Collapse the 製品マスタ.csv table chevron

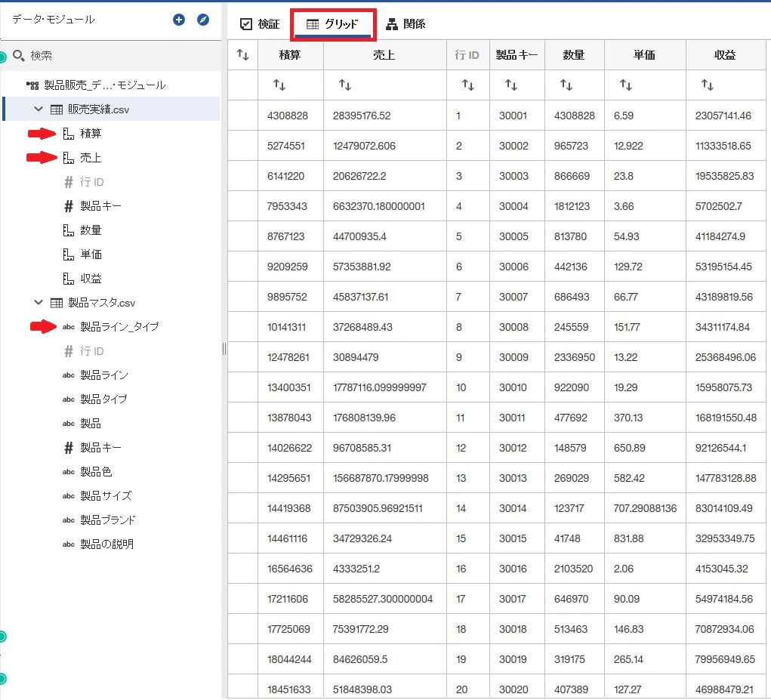pyautogui.click(x=39, y=302)
